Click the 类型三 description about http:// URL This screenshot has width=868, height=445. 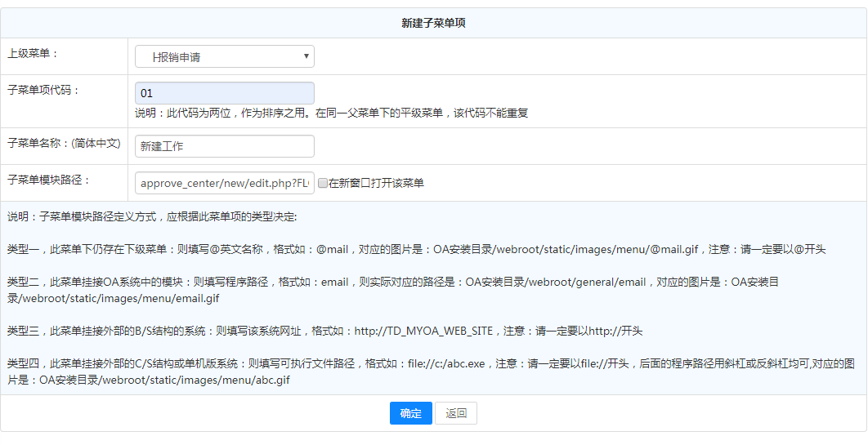tap(324, 331)
